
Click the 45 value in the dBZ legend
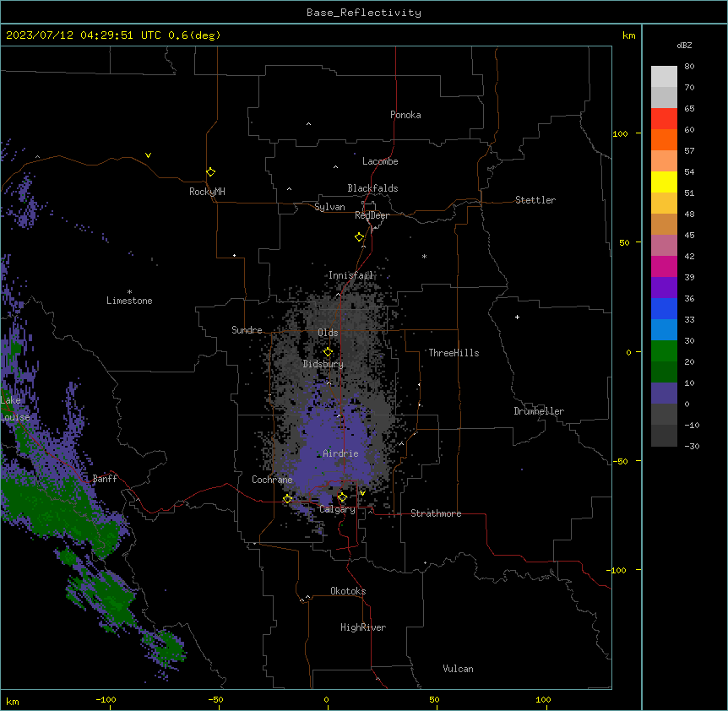[689, 236]
